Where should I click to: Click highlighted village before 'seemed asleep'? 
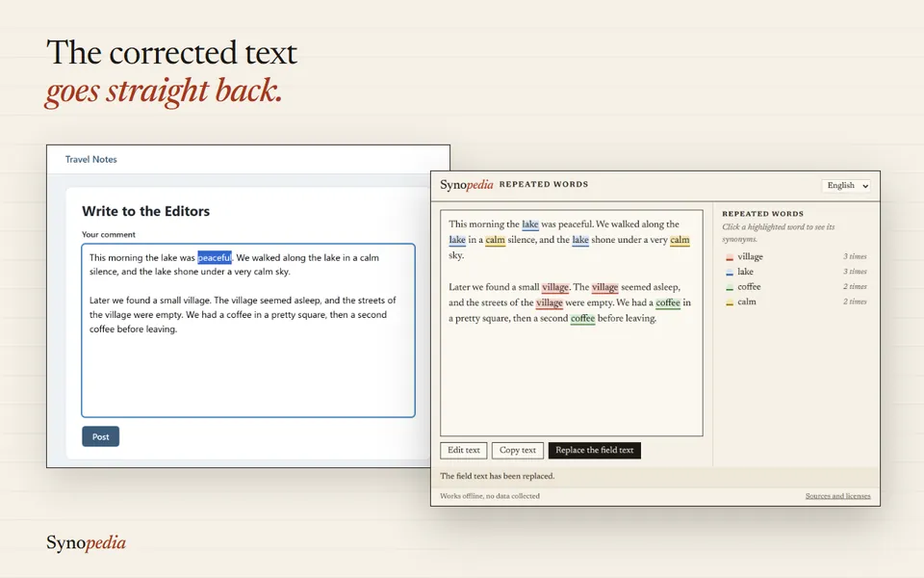(x=605, y=287)
